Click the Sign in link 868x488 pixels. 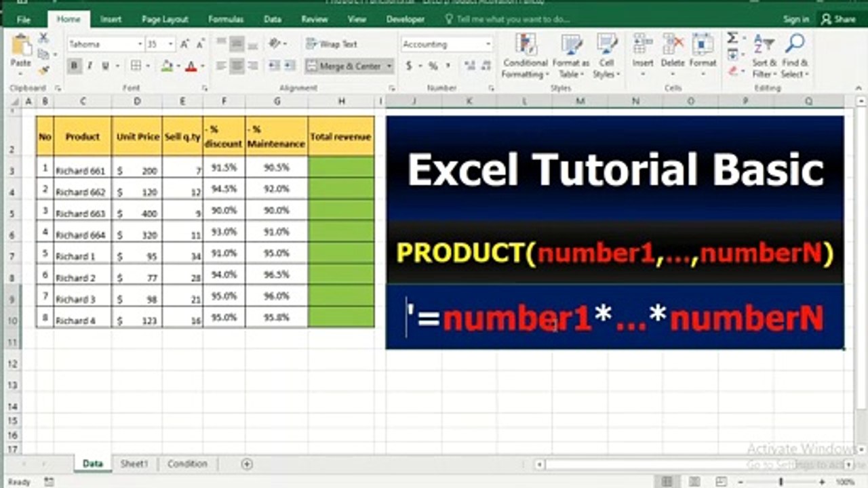pos(796,20)
